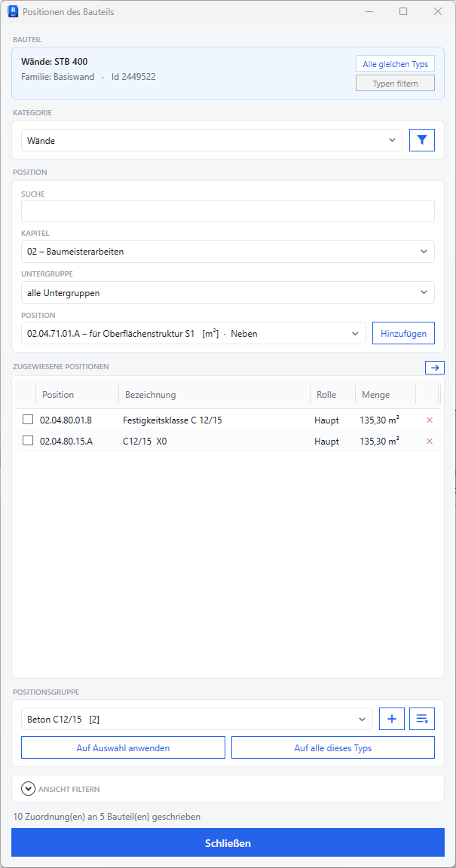Expand the Ansicht filtern section
Image resolution: width=456 pixels, height=868 pixels.
(x=28, y=788)
